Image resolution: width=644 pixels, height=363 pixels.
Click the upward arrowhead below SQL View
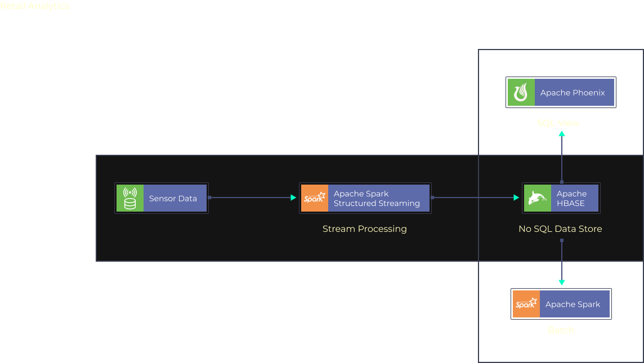(561, 133)
